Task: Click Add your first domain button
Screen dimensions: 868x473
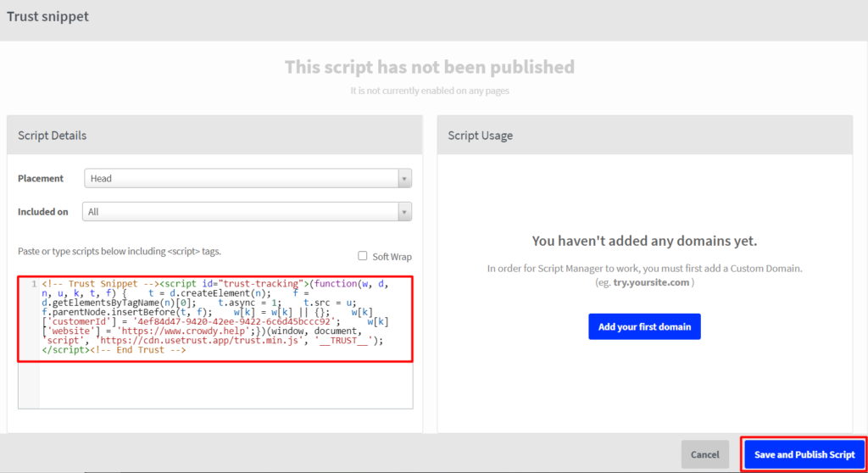Action: [x=644, y=327]
